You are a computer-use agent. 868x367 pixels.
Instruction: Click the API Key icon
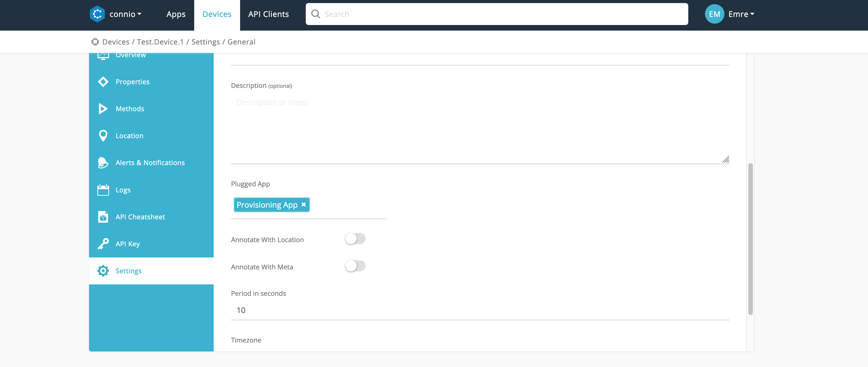click(103, 244)
